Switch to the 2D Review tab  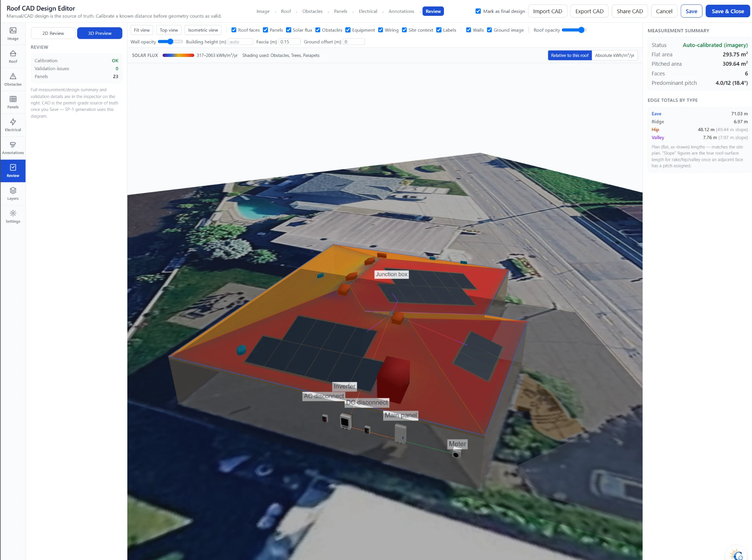53,33
